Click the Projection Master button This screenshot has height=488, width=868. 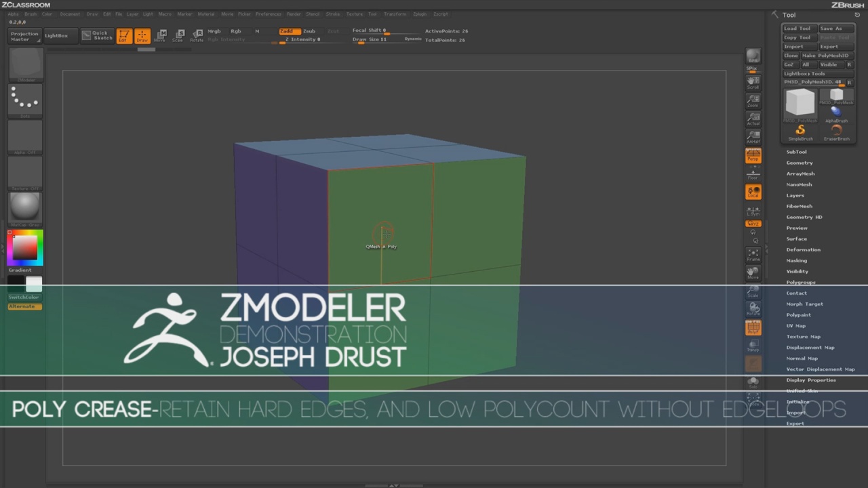pyautogui.click(x=24, y=36)
